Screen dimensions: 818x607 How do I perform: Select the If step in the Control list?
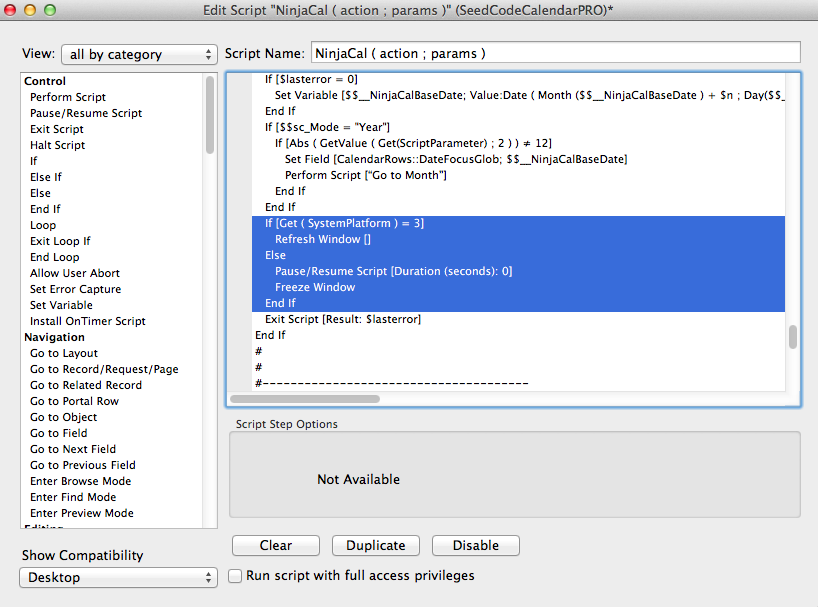pyautogui.click(x=33, y=161)
